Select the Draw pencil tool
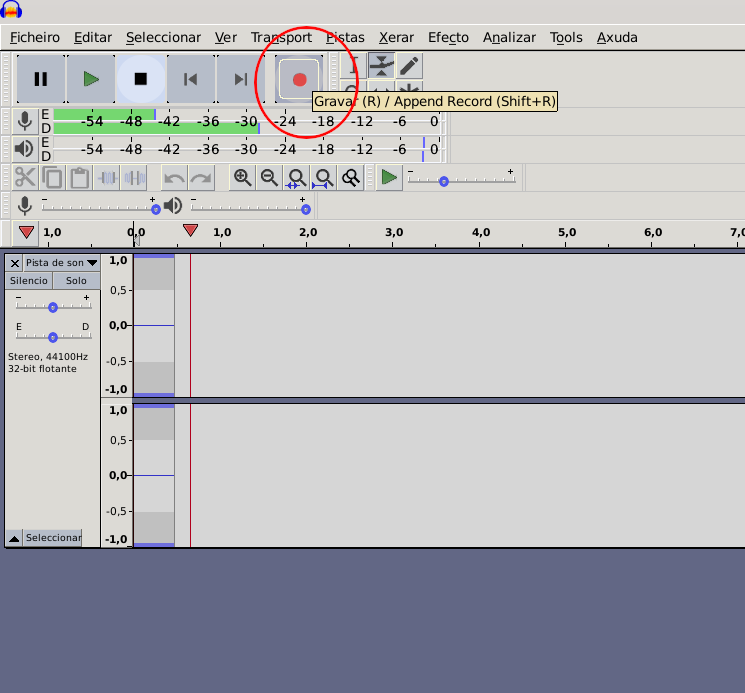Image resolution: width=745 pixels, height=693 pixels. 409,66
